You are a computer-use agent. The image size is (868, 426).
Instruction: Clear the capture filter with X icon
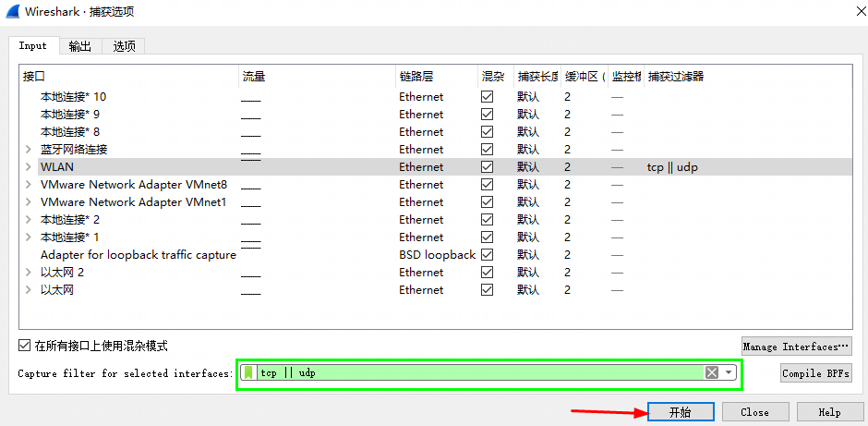click(712, 372)
